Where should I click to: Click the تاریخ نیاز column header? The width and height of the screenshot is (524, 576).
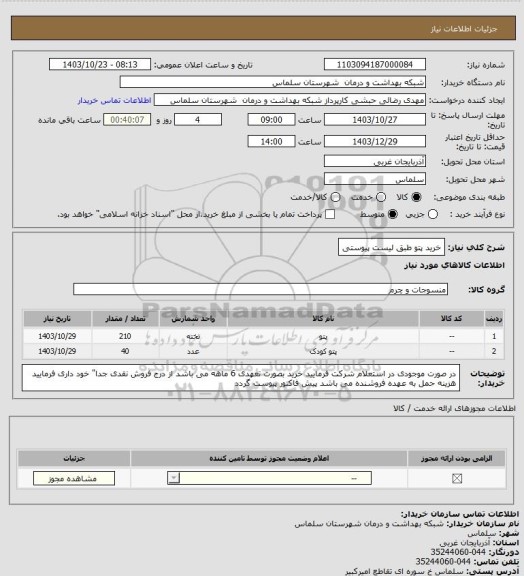57,319
